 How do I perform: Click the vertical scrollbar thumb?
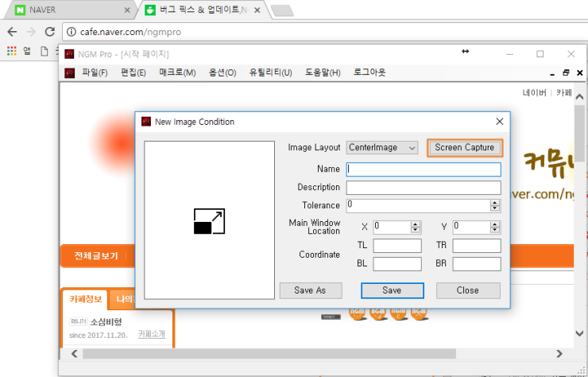(579, 134)
